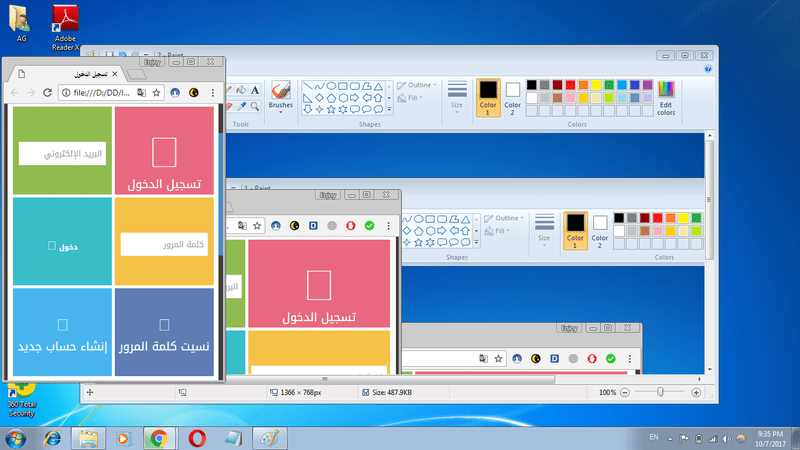This screenshot has height=450, width=800.
Task: Select the Brushes tool in the topmost Paint ribbon
Action: (281, 95)
